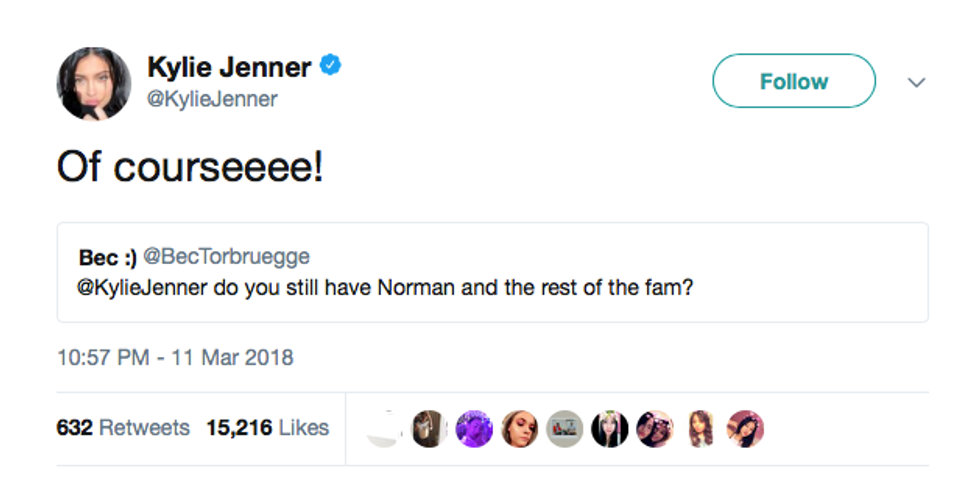Click the blue verified badge
This screenshot has height=477, width=980.
coord(331,66)
